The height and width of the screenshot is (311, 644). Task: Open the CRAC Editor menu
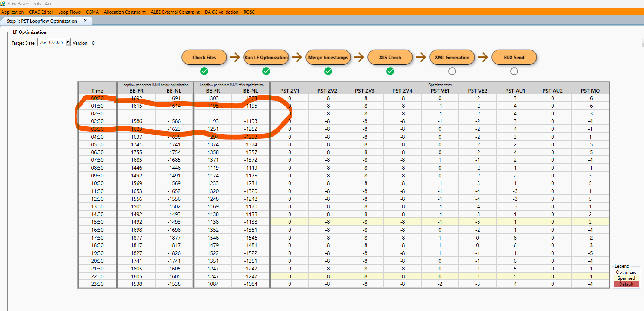(41, 12)
